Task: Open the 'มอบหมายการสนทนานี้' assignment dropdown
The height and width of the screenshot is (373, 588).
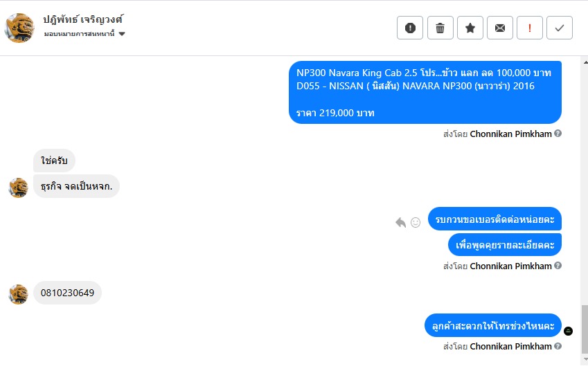Action: coord(122,34)
